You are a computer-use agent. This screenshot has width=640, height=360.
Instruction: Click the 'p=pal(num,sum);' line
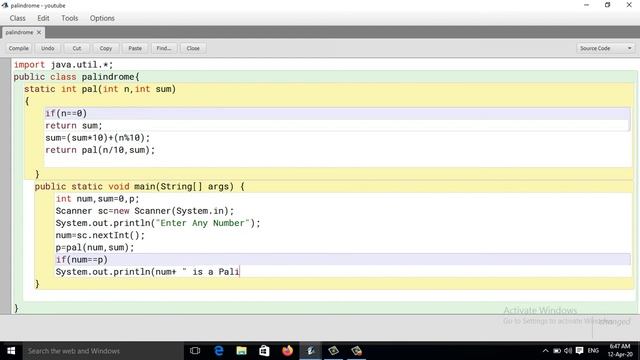coord(95,247)
